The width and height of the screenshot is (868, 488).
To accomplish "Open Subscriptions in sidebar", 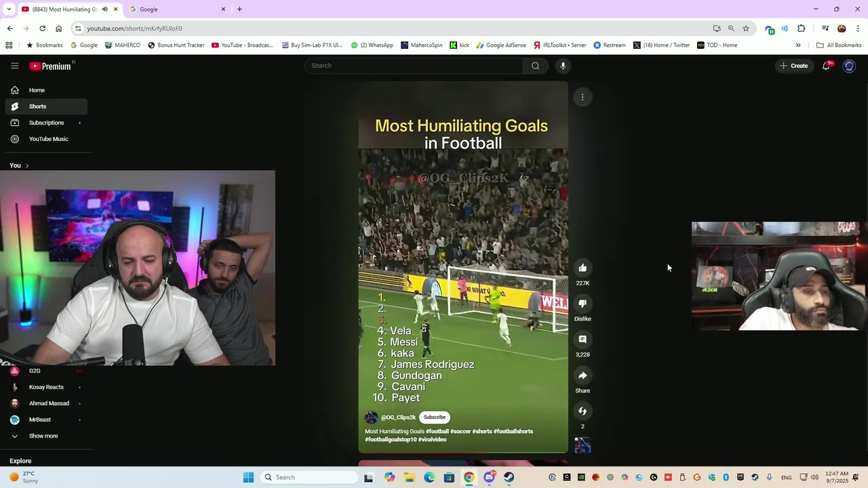I will [46, 123].
